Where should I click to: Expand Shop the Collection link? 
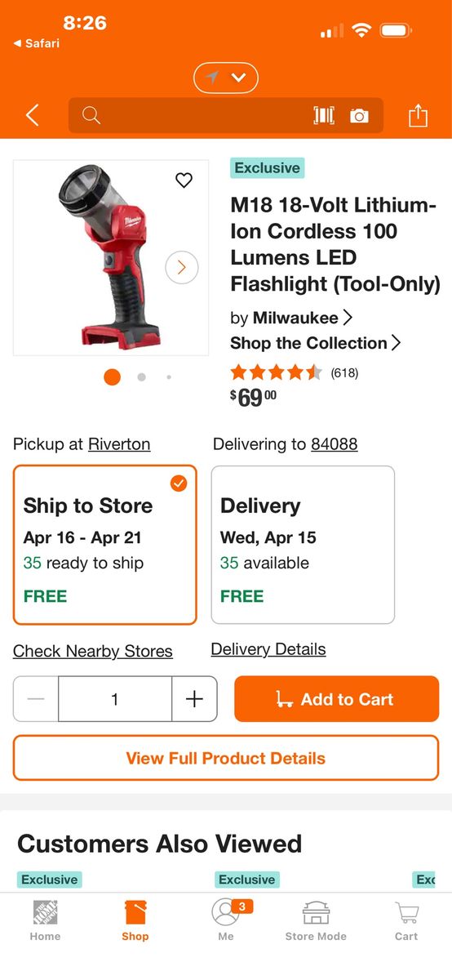[x=316, y=343]
